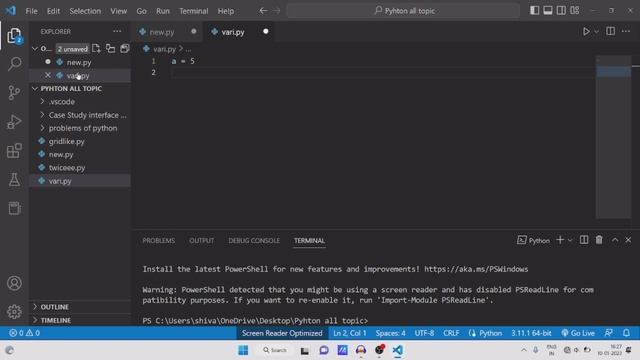The image size is (640, 360).
Task: Click Ln 2, Col 1 status item
Action: [349, 333]
